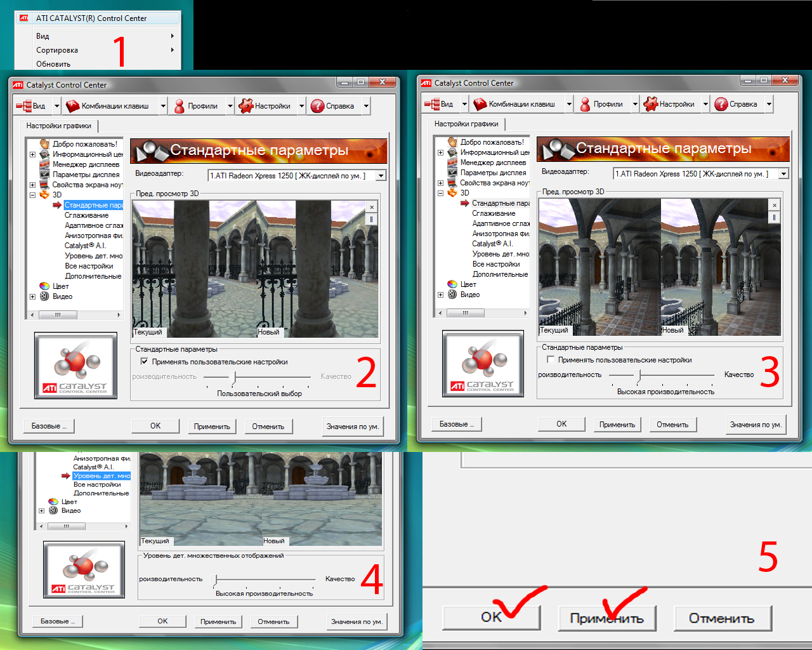Screen dimensions: 812x650
Task: Expand Свойства экрана node in right window
Action: pos(440,183)
